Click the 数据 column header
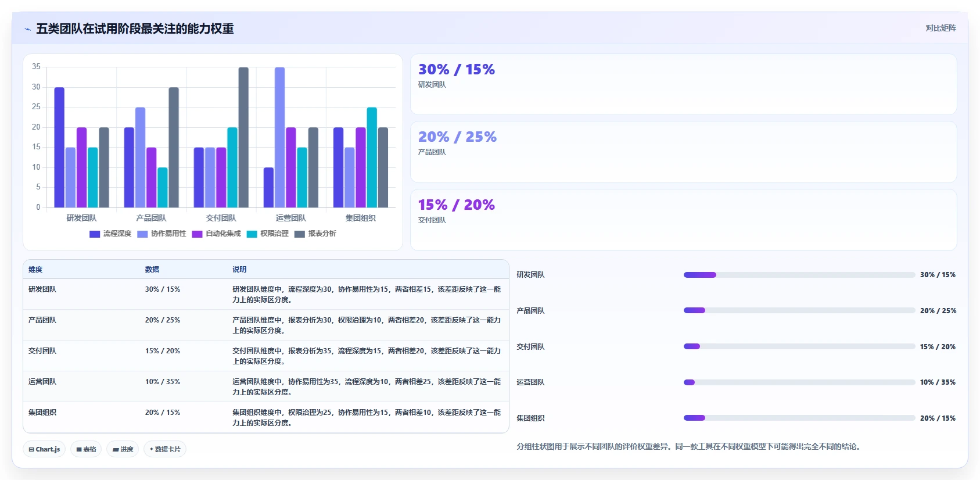Viewport: 980px width, 480px height. pos(152,270)
